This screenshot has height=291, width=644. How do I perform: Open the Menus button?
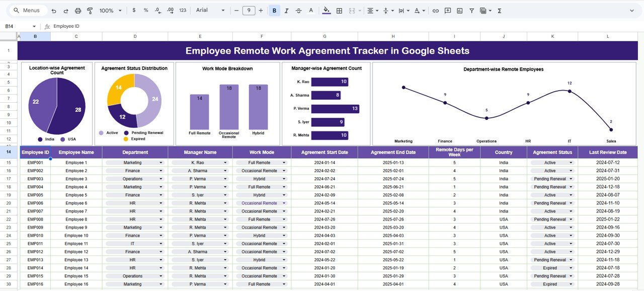(x=27, y=10)
